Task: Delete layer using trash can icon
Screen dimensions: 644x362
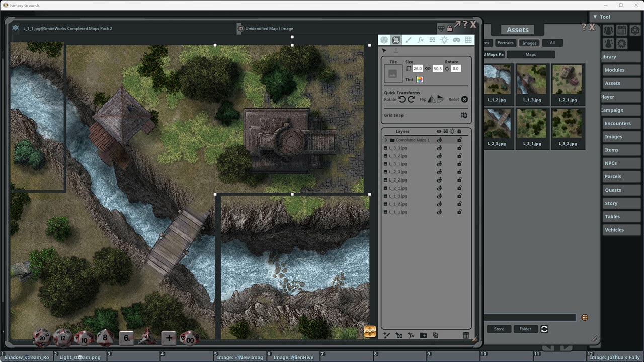Action: pyautogui.click(x=466, y=335)
